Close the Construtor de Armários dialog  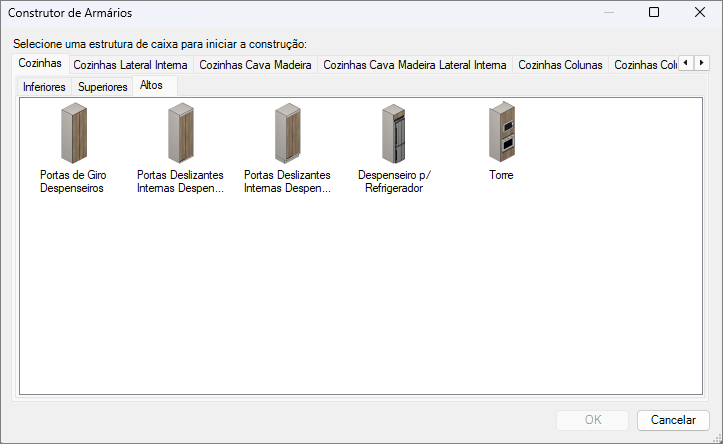click(700, 12)
